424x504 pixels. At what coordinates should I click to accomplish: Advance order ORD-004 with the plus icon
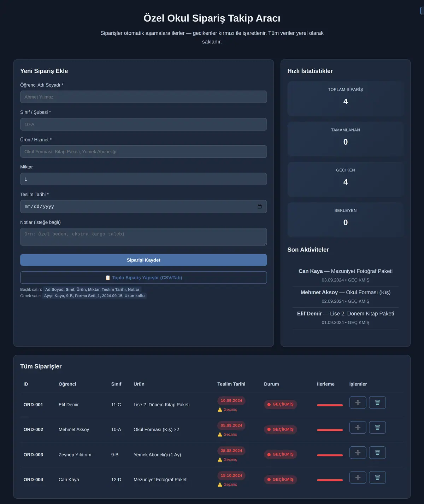pyautogui.click(x=358, y=477)
